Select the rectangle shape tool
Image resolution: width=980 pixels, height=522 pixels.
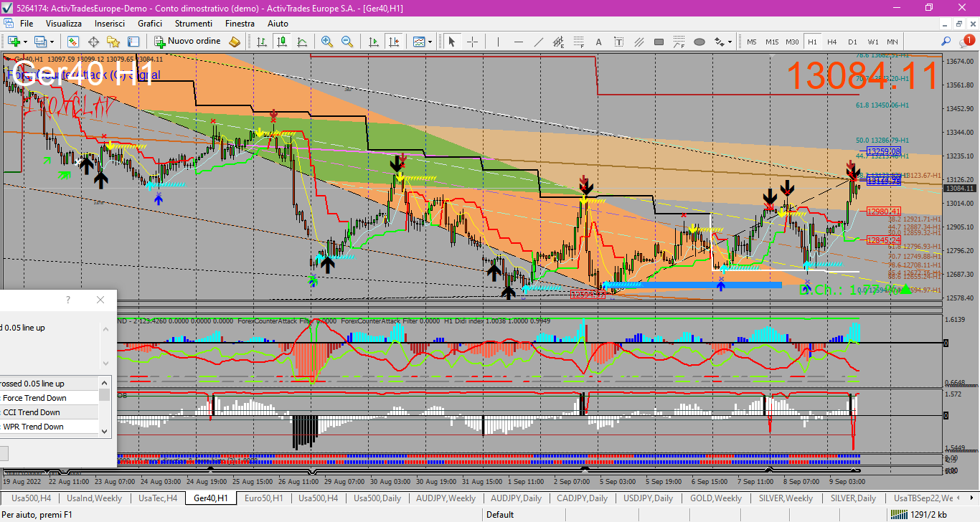click(x=659, y=42)
